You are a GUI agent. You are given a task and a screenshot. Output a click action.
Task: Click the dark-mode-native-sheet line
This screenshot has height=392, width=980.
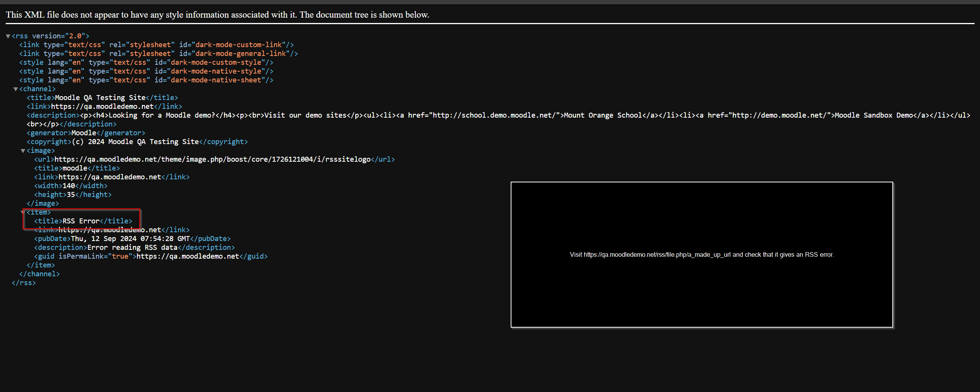point(146,80)
